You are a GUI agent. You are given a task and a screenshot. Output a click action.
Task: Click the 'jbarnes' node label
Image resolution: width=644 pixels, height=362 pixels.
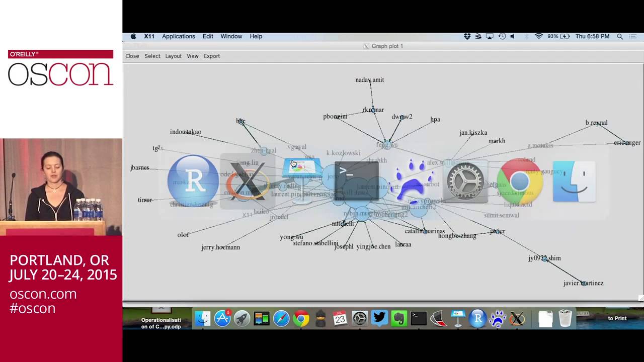click(x=139, y=167)
